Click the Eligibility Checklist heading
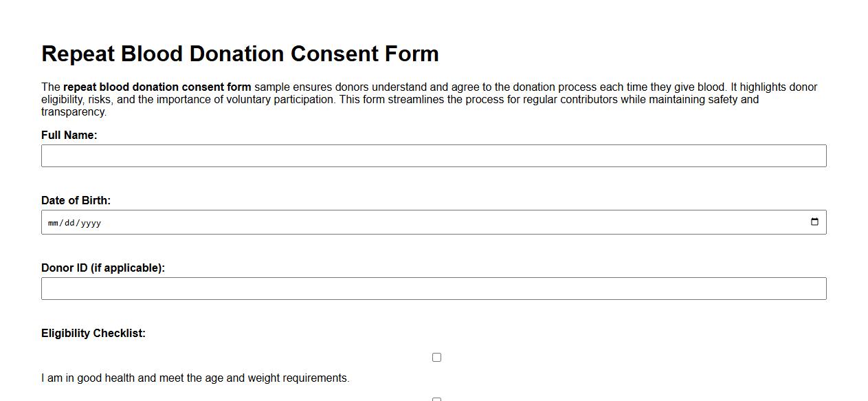Screen dimensions: 868x401 (x=93, y=333)
